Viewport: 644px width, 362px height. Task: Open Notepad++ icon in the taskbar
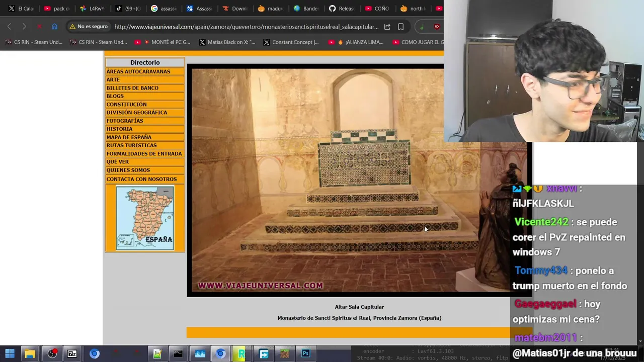[x=157, y=353]
